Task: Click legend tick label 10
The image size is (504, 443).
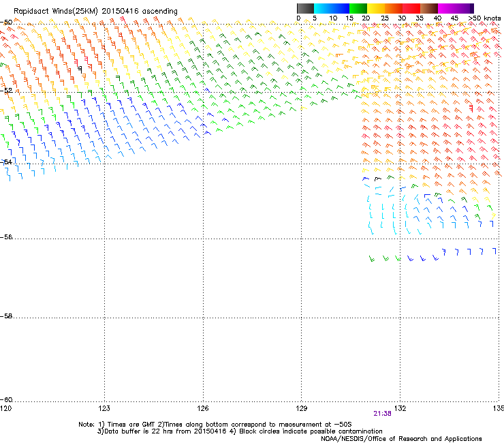Action: tap(333, 18)
